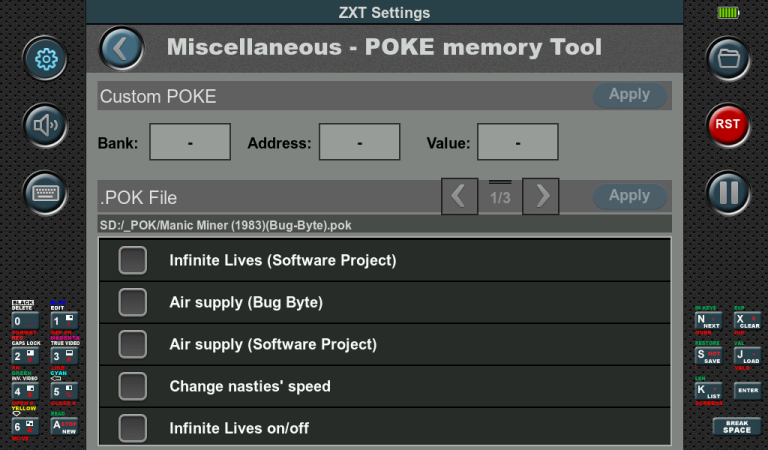The image size is (768, 450).
Task: Check the Change nasties' speed option
Action: pyautogui.click(x=133, y=386)
